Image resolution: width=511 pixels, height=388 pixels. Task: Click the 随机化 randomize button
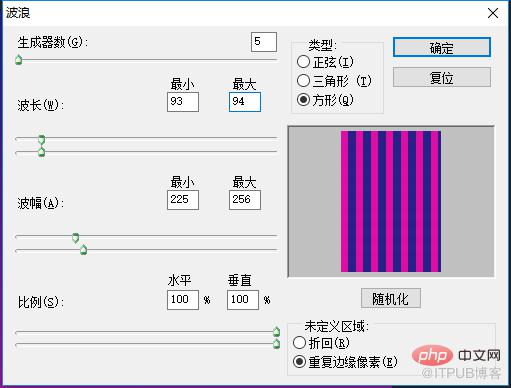(x=391, y=298)
